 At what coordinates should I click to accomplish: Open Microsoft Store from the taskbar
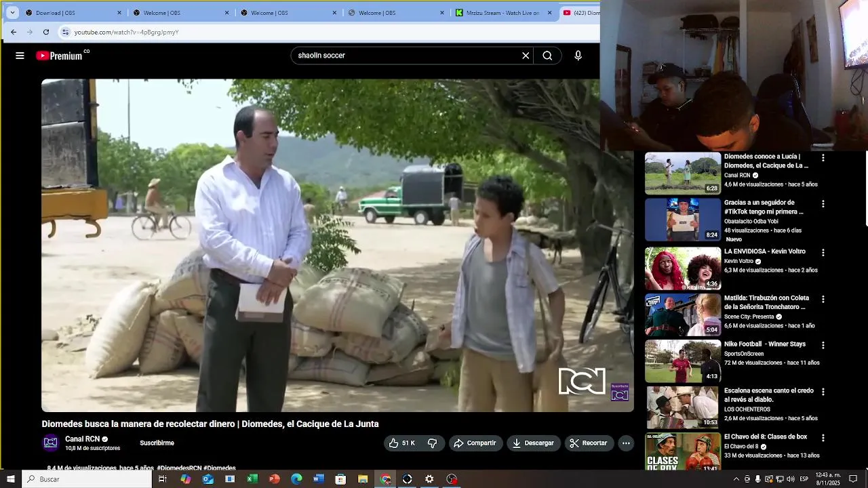tap(340, 479)
